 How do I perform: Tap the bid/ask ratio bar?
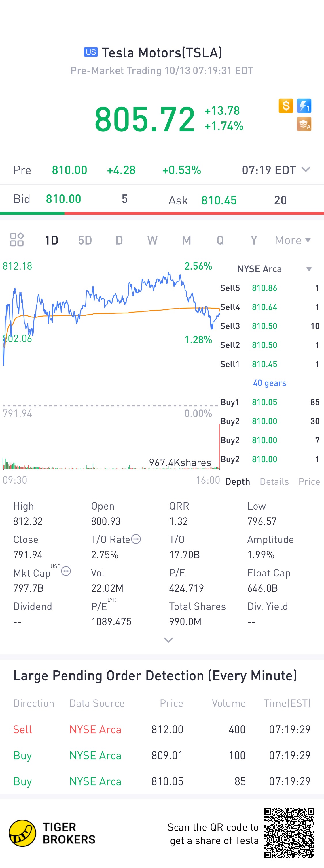pyautogui.click(x=162, y=213)
